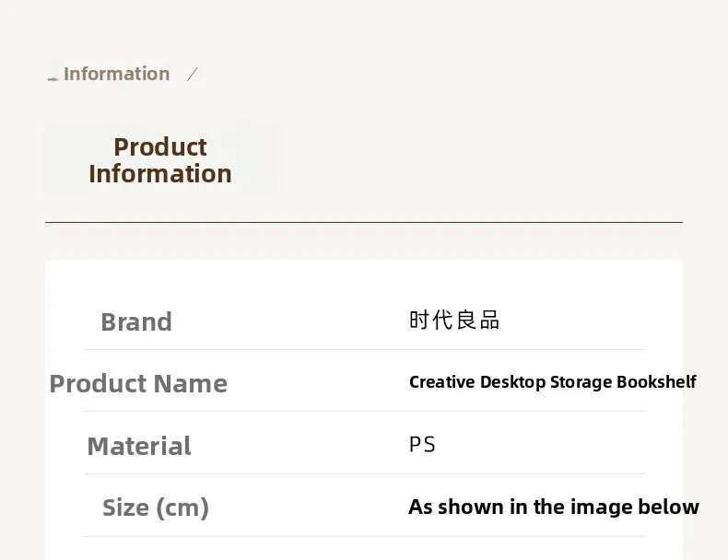Image resolution: width=728 pixels, height=560 pixels.
Task: Click the divider line beneath Product Name row
Action: (x=363, y=411)
